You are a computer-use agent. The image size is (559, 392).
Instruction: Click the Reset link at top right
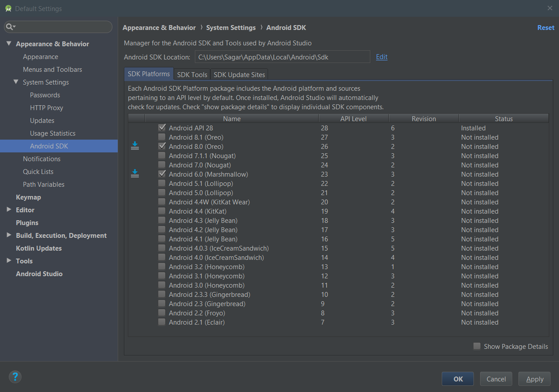tap(546, 27)
